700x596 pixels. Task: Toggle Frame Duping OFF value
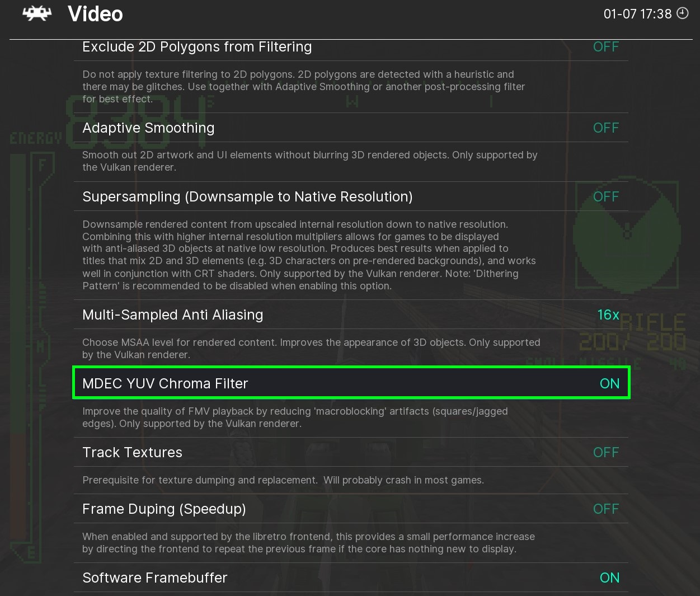(x=605, y=509)
